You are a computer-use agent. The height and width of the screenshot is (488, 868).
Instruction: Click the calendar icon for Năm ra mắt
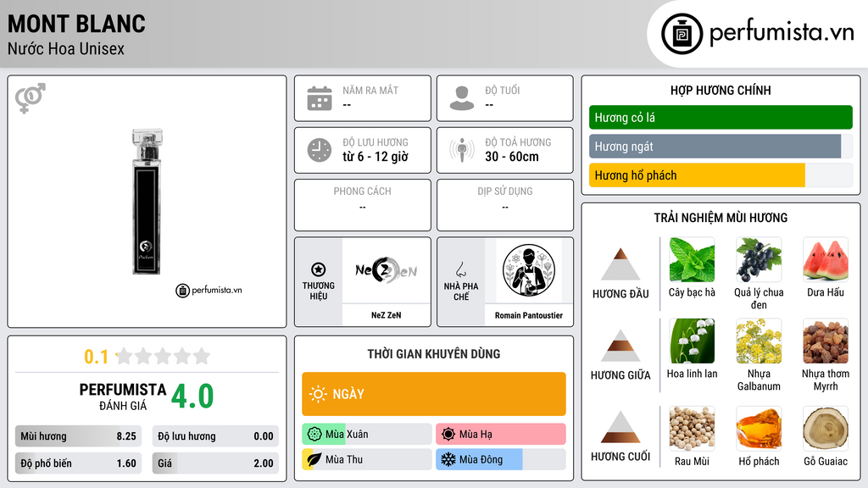coord(320,98)
